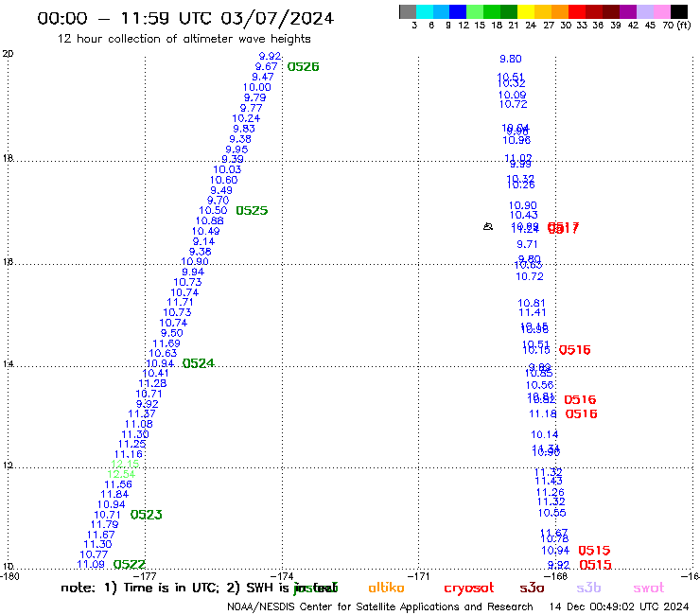
Task: Click the -174 longitude axis label
Action: 281,576
